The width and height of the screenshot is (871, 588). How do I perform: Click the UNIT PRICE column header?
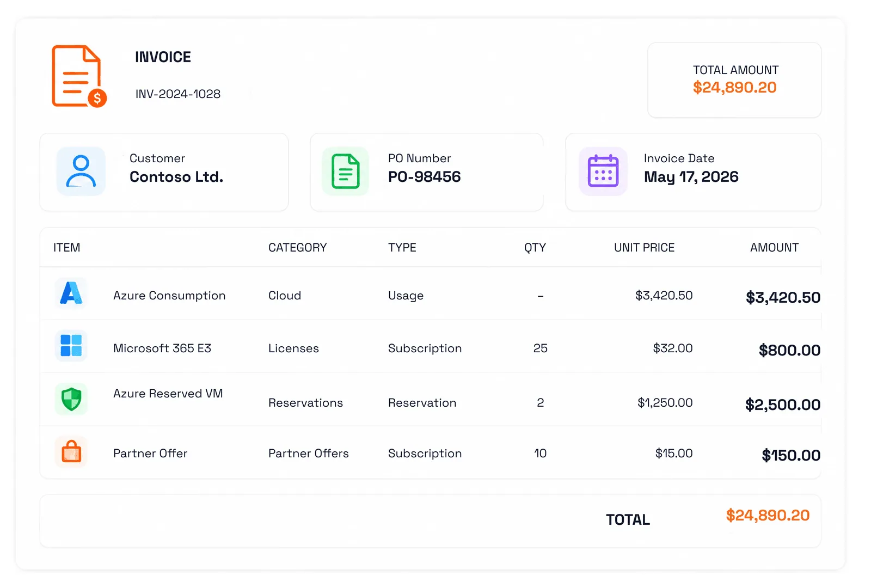point(644,248)
